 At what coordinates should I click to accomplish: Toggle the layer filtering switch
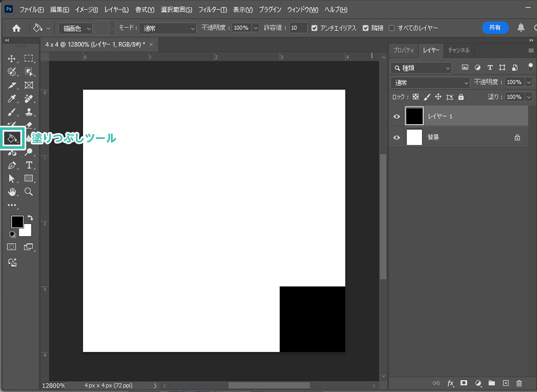pyautogui.click(x=531, y=68)
